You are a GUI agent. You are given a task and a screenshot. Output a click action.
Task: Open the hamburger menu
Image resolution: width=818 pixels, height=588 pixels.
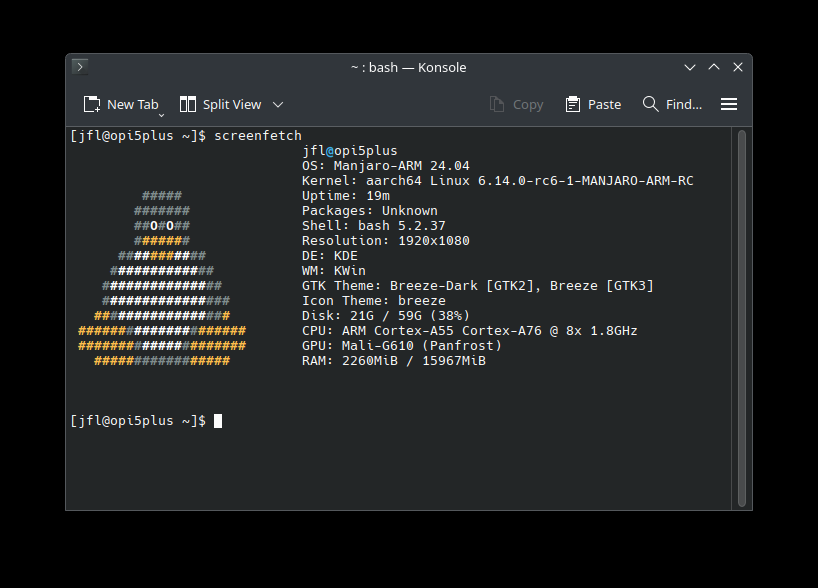point(729,104)
